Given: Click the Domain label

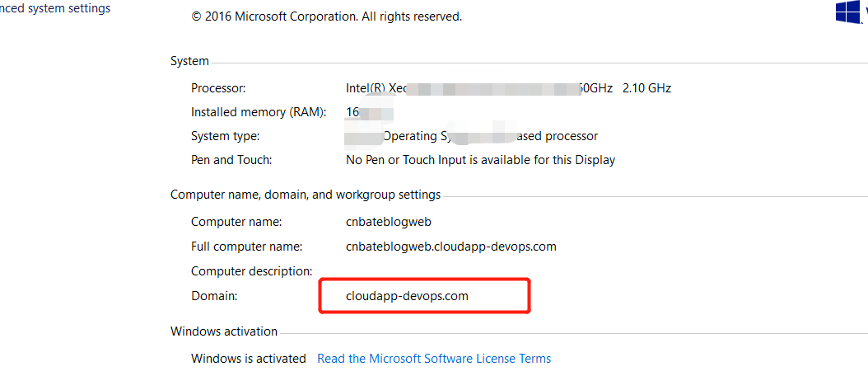Looking at the screenshot, I should click(214, 296).
